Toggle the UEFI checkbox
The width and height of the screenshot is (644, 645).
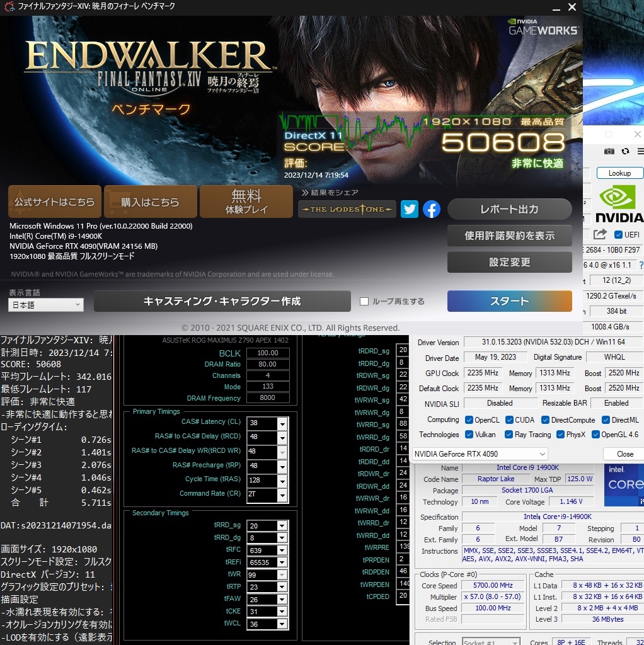click(618, 234)
